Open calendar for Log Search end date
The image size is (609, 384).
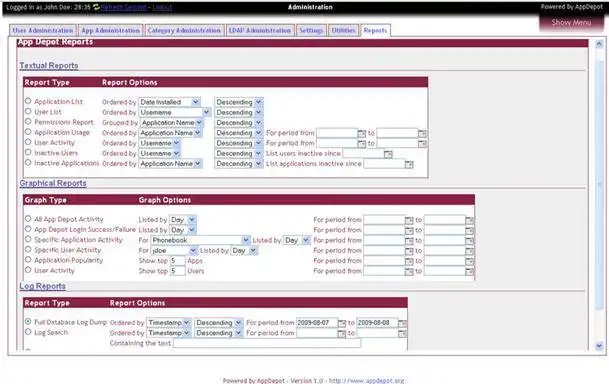coord(402,334)
